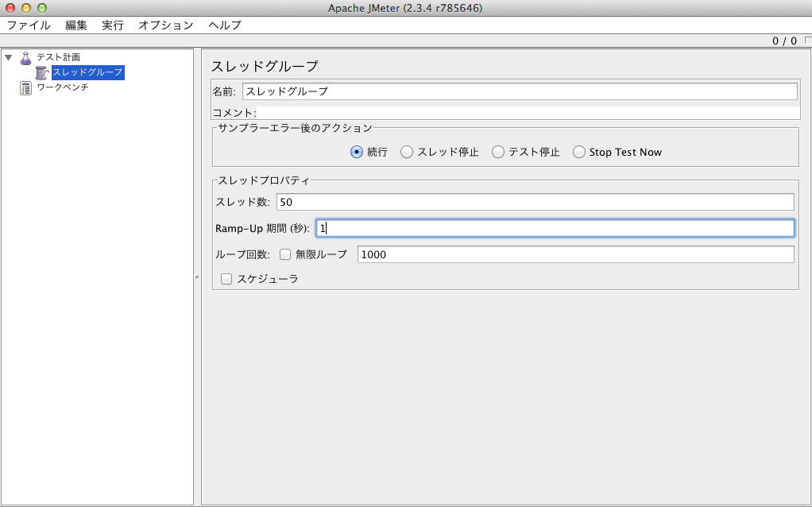812x507 pixels.
Task: Open the ファイル menu
Action: [x=29, y=25]
